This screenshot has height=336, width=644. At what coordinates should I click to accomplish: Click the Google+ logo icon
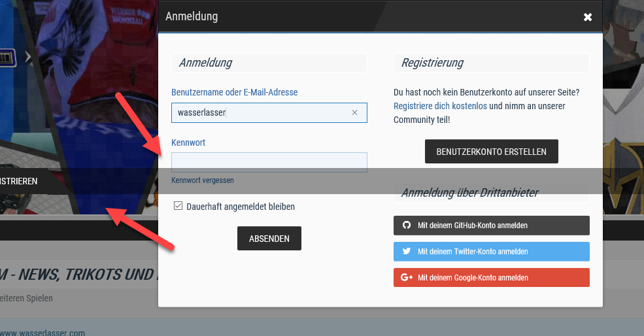click(406, 277)
